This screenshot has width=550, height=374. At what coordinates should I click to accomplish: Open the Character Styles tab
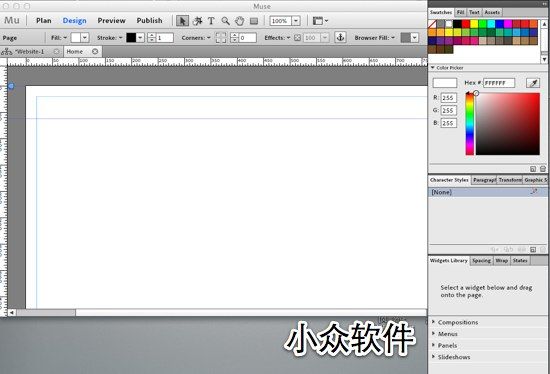(x=449, y=180)
